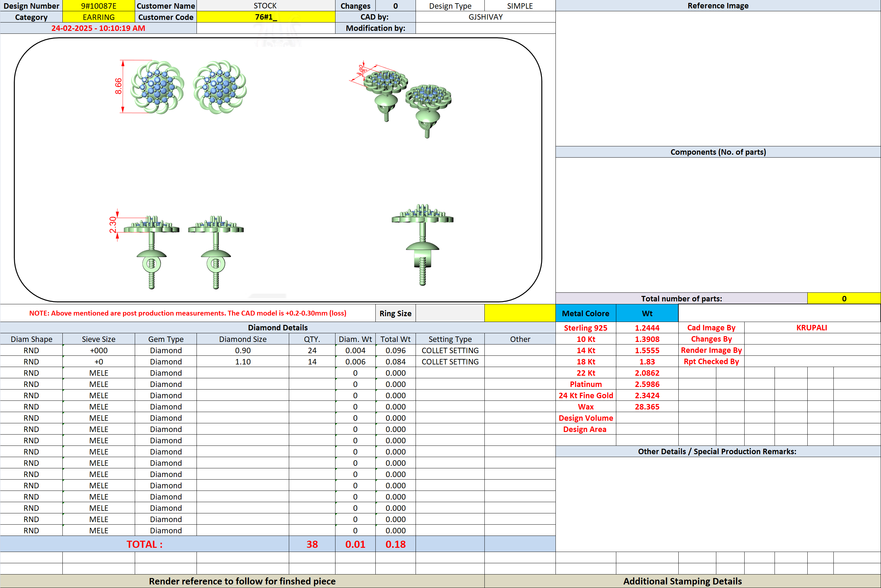The height and width of the screenshot is (588, 881).
Task: Click the EARRING category cell
Action: click(99, 17)
